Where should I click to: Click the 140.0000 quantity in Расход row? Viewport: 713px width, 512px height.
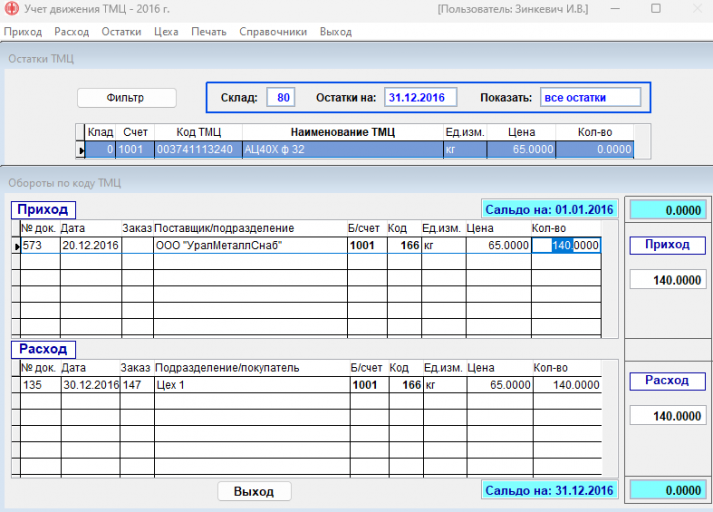pos(567,385)
